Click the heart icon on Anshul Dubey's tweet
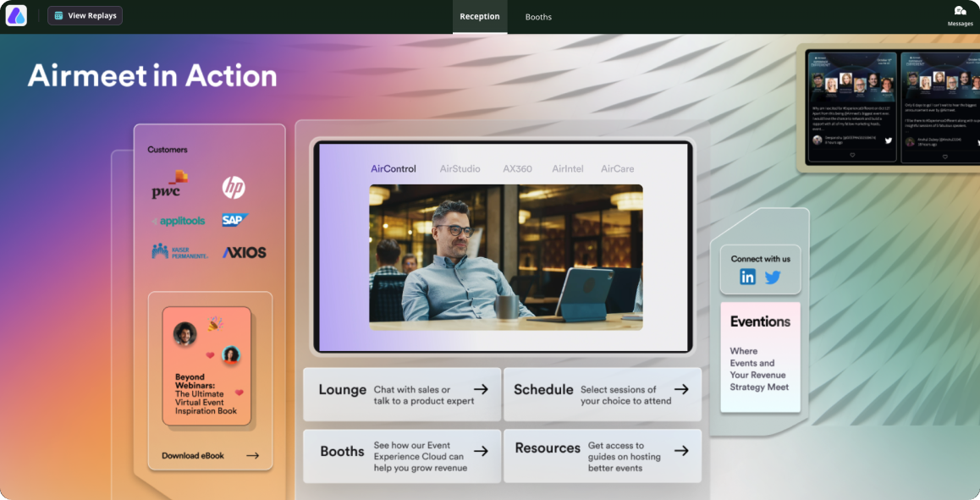This screenshot has width=980, height=500. [945, 157]
